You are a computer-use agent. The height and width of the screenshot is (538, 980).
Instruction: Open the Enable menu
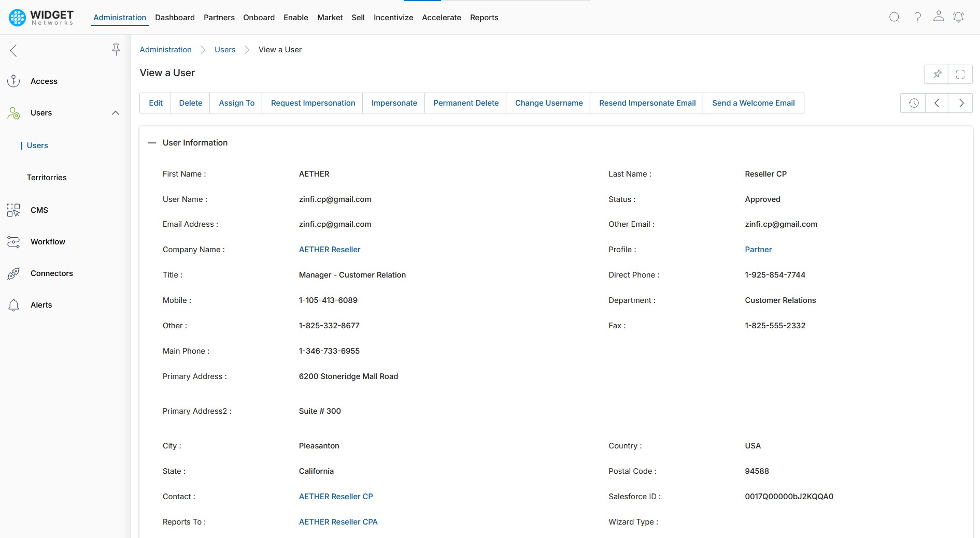coord(296,17)
